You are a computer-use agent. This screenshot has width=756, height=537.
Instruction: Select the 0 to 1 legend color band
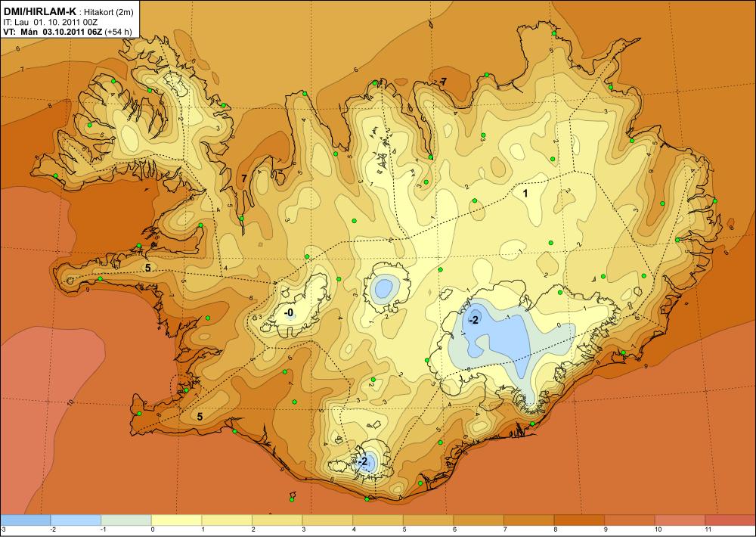(x=176, y=520)
